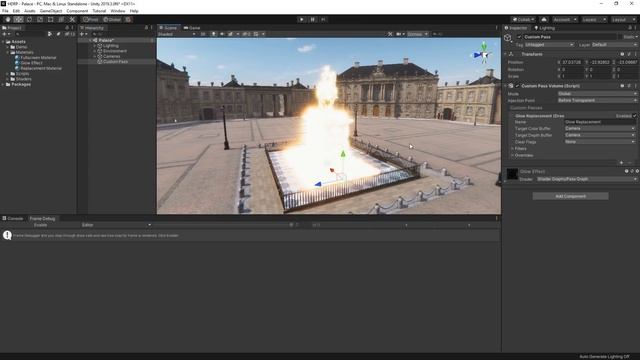Toggle Global/Local handle rotation button
This screenshot has width=640, height=360.
112,19
